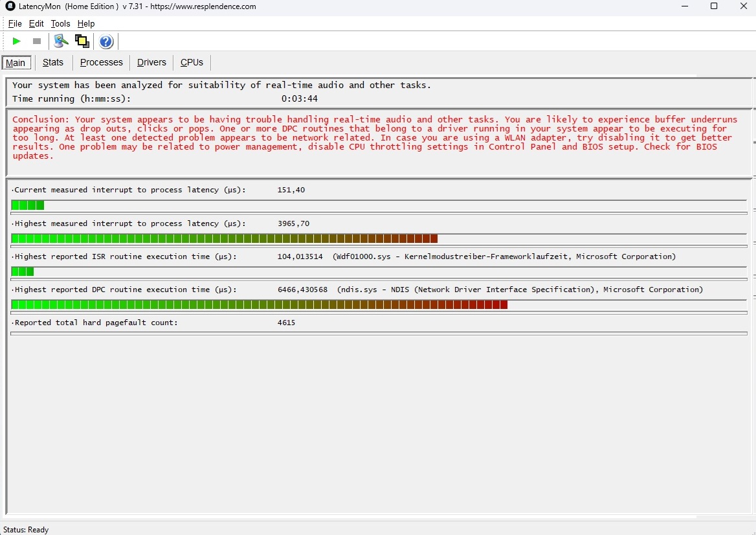The height and width of the screenshot is (535, 756).
Task: Start monitoring with the green play button
Action: click(17, 41)
